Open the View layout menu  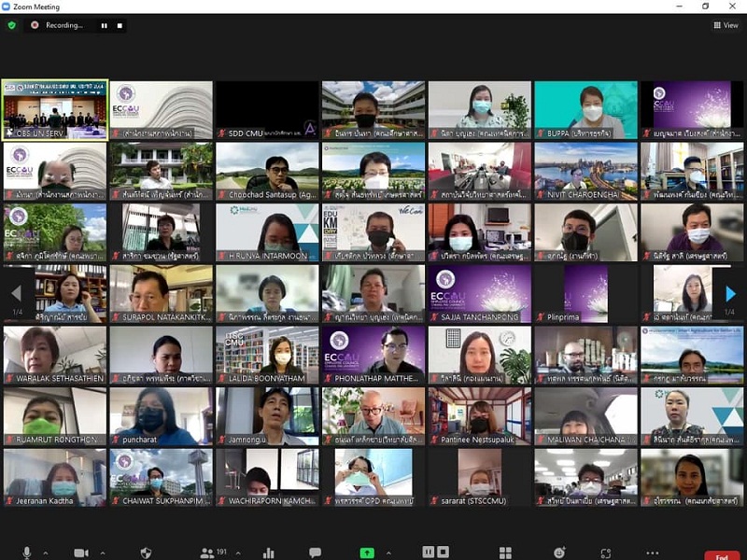pos(725,25)
